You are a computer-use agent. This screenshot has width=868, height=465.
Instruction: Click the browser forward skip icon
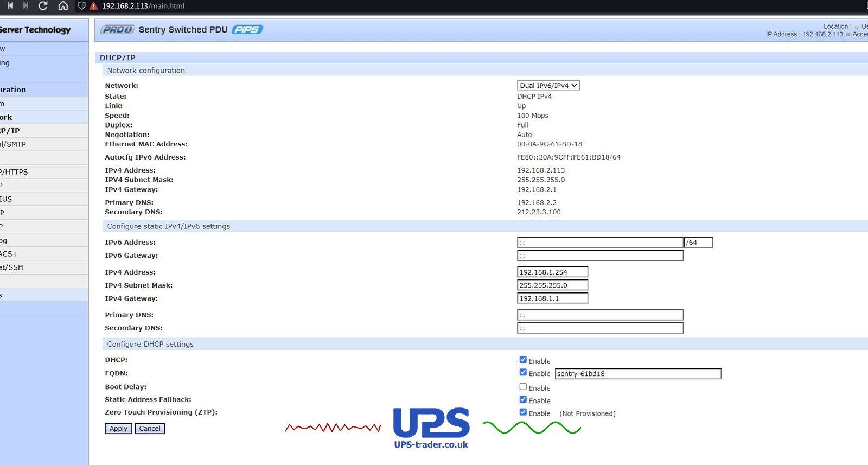tap(25, 5)
